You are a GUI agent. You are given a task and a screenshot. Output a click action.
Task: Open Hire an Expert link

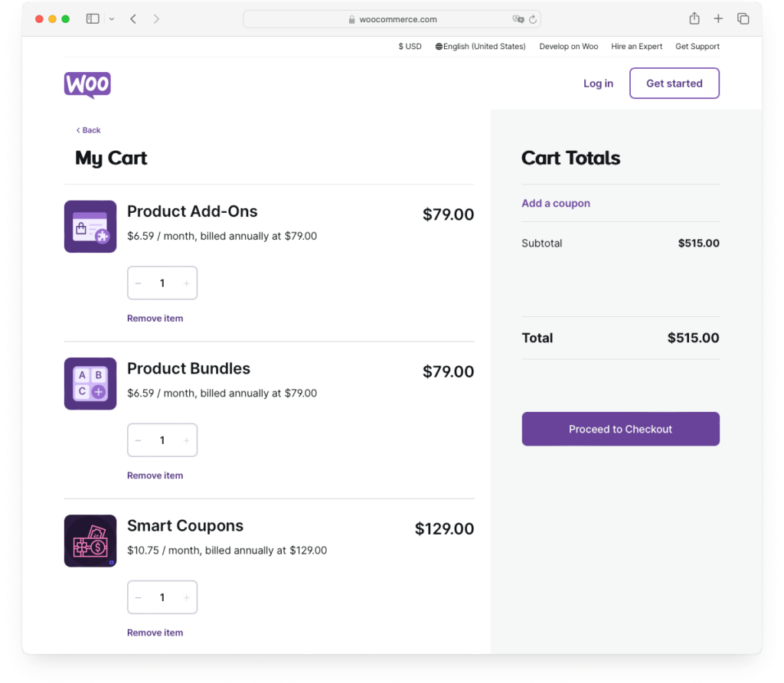click(x=636, y=46)
